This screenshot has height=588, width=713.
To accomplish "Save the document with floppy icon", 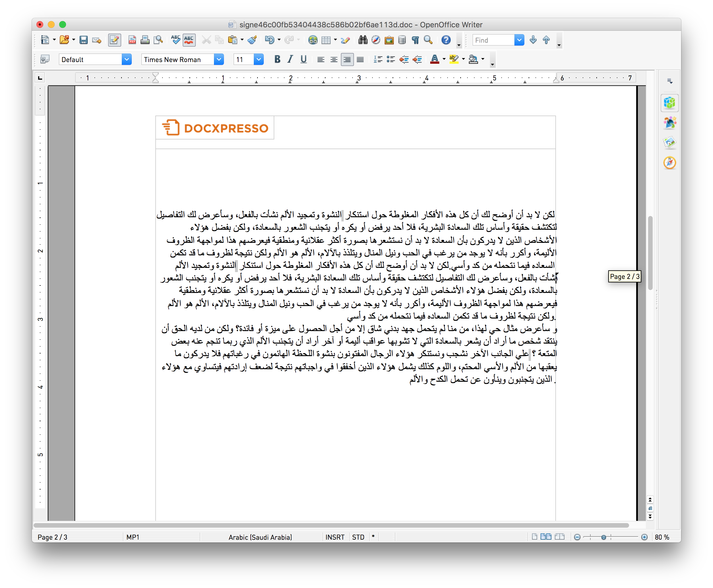I will coord(83,40).
